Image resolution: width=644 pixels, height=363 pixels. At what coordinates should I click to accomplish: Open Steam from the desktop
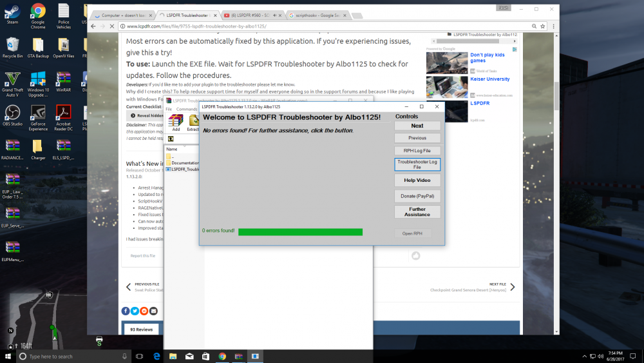click(x=12, y=14)
